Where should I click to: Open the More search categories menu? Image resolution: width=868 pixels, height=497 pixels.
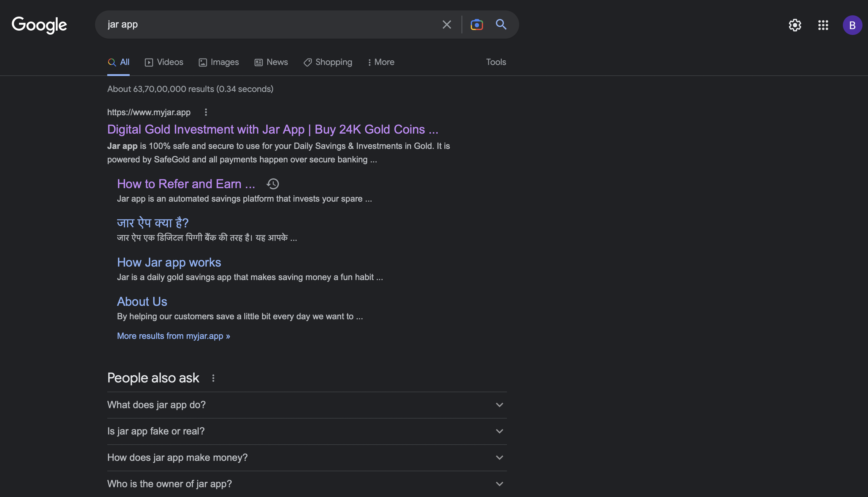[x=381, y=62]
